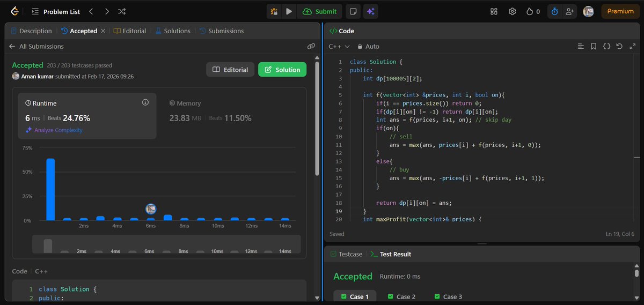Open the layout grid icon
Image resolution: width=644 pixels, height=305 pixels.
[494, 11]
